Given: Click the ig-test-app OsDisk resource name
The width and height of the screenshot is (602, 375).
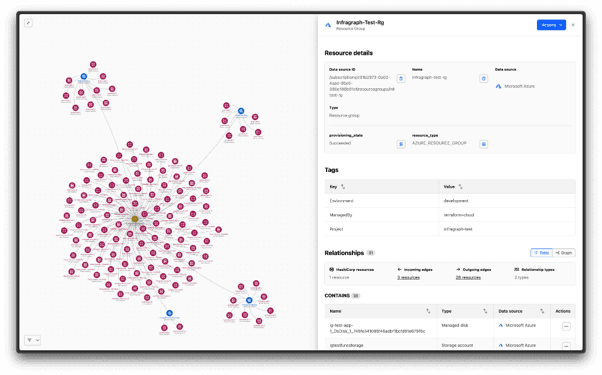Looking at the screenshot, I should 377,328.
